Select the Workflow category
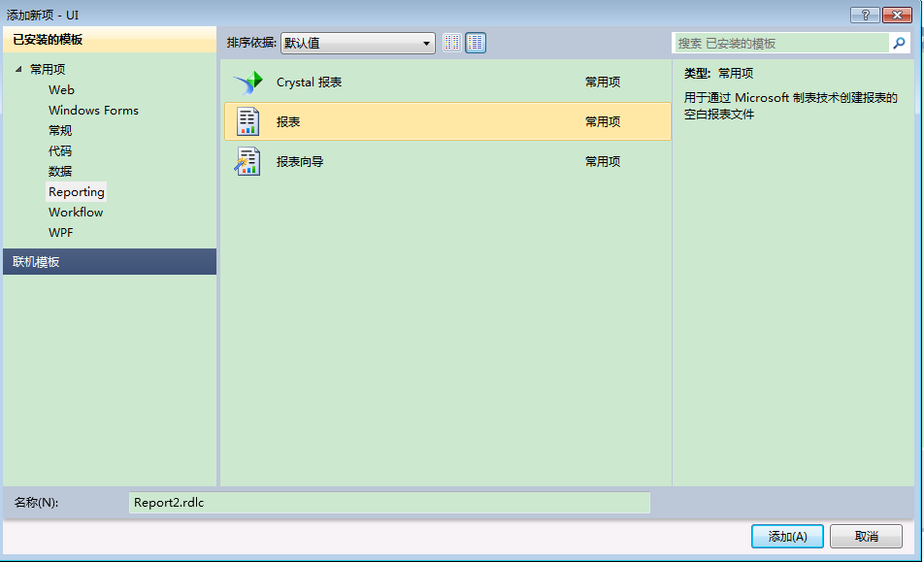This screenshot has width=924, height=562. coord(76,212)
